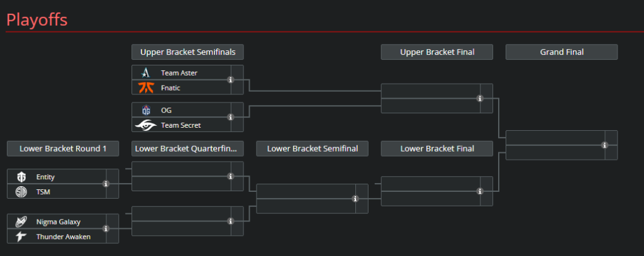Screen dimensions: 644x256
Task: Click the Nigma Galaxy logo
Action: point(21,221)
